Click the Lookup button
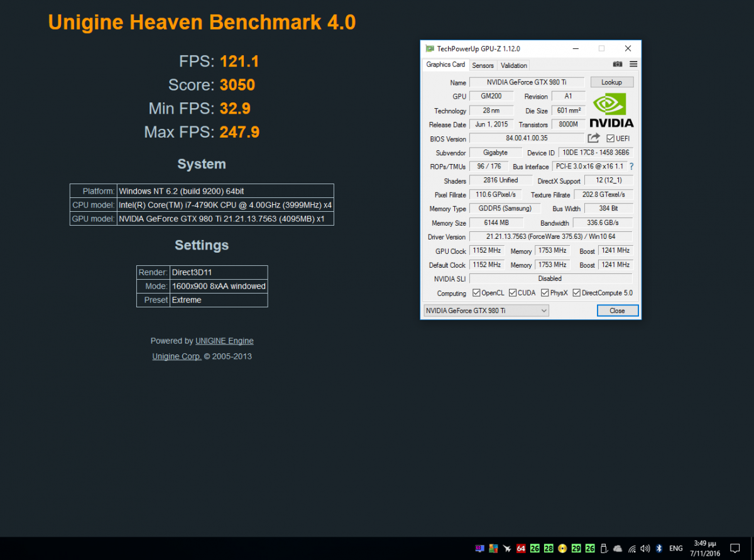Viewport: 754px width, 560px height. click(611, 82)
